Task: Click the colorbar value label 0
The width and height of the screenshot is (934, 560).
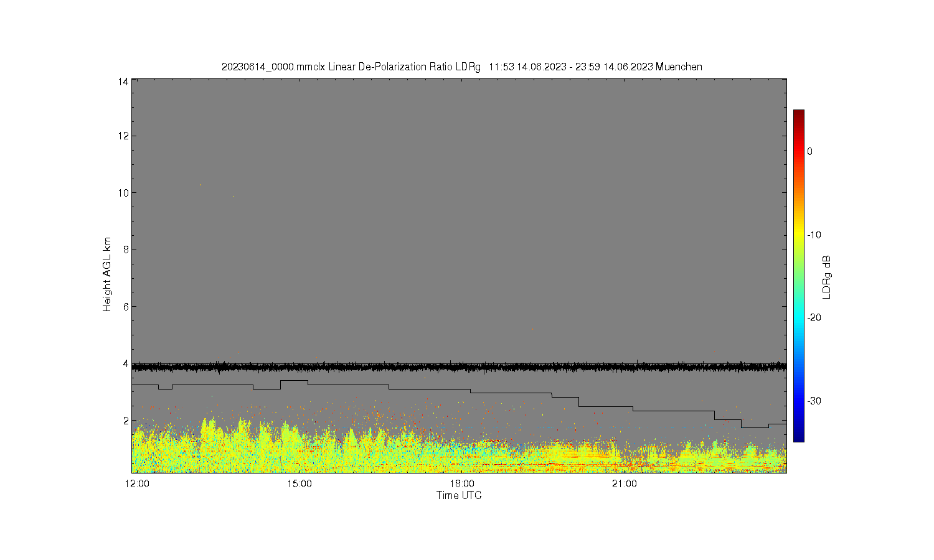Action: click(809, 151)
